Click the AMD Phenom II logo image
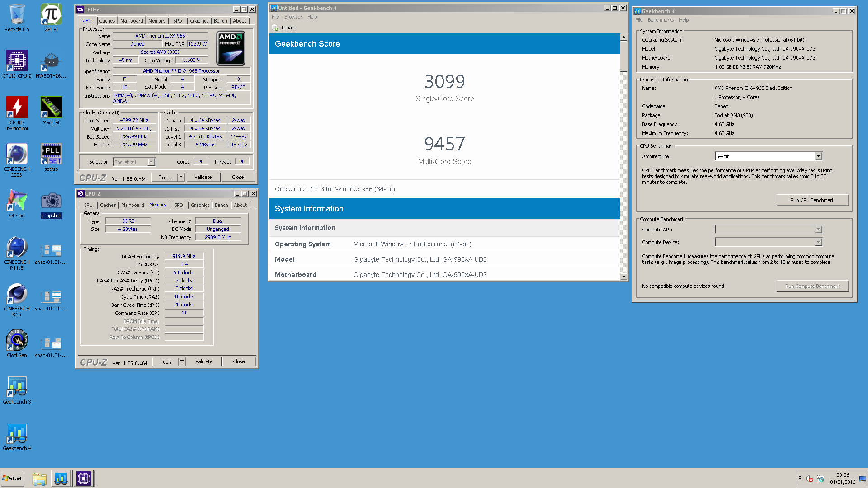The image size is (868, 488). (231, 48)
